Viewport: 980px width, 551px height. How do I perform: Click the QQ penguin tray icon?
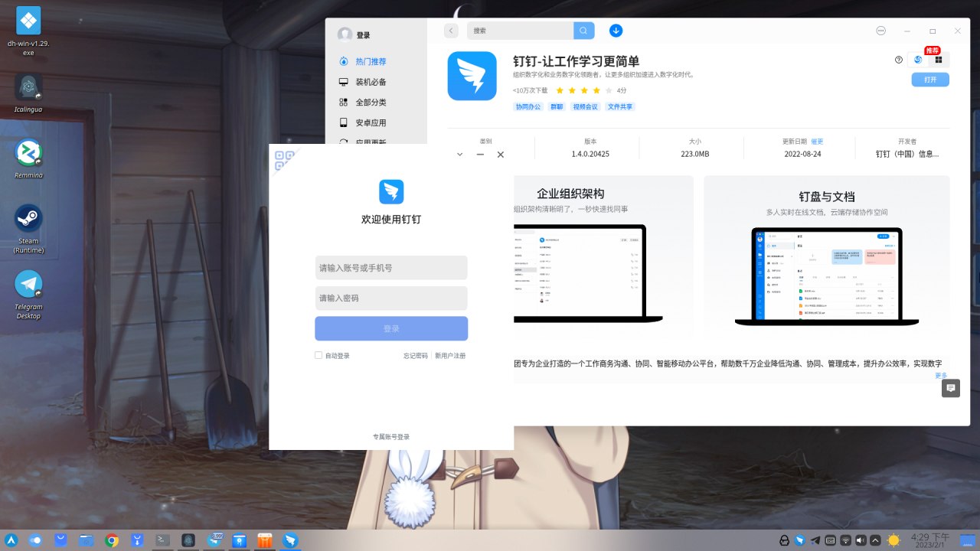point(785,540)
